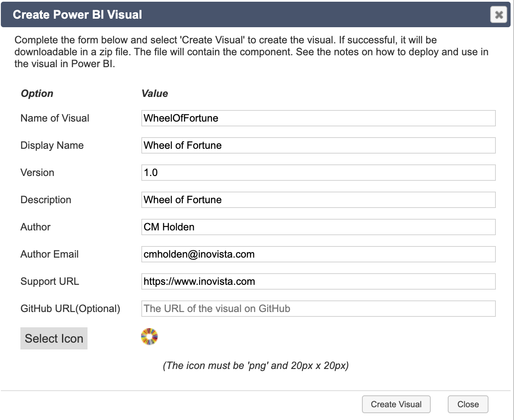The height and width of the screenshot is (420, 514).
Task: Select the Support URL text box
Action: [x=318, y=281]
